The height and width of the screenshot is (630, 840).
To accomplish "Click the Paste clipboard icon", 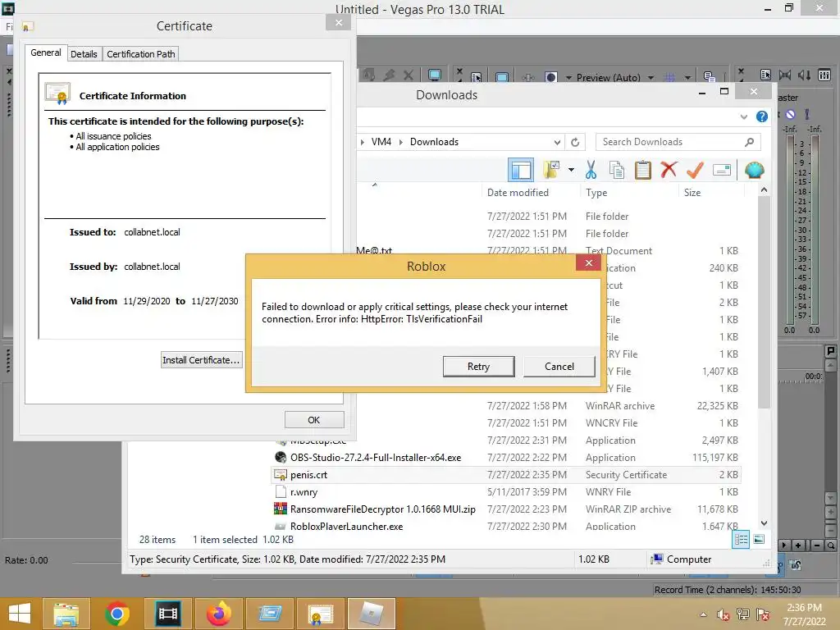I will pos(642,170).
